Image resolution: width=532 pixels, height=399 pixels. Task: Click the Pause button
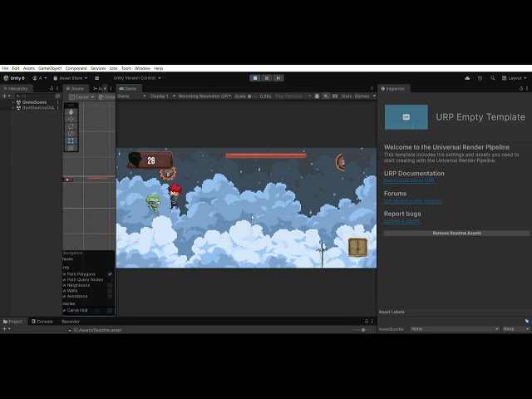pyautogui.click(x=267, y=78)
